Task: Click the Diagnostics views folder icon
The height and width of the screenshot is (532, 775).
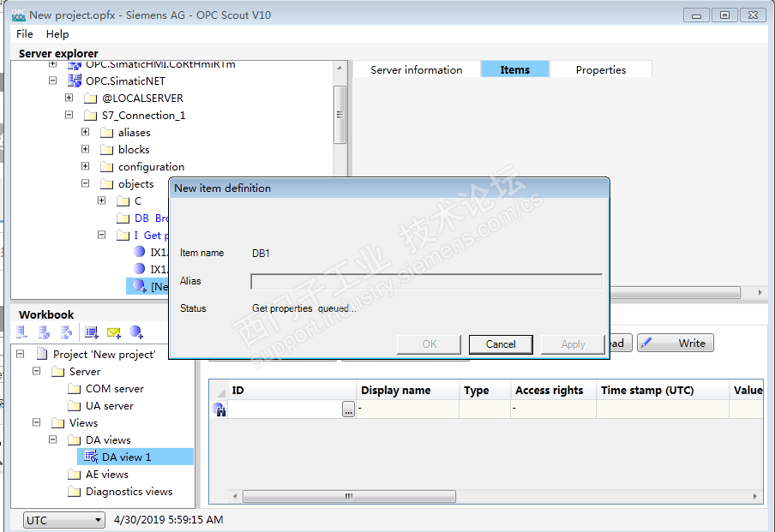Action: [x=74, y=492]
